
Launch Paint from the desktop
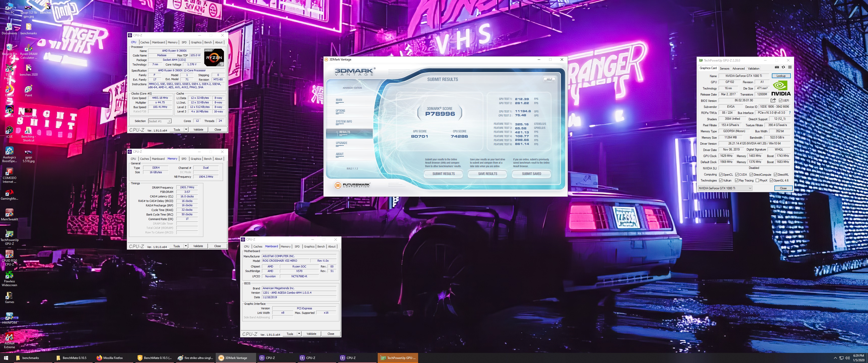29,91
